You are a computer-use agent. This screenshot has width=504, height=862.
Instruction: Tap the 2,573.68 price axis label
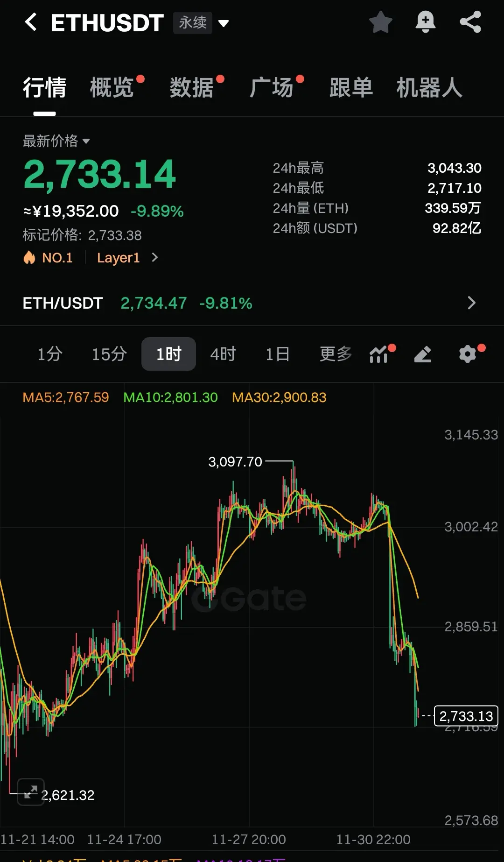pyautogui.click(x=471, y=820)
